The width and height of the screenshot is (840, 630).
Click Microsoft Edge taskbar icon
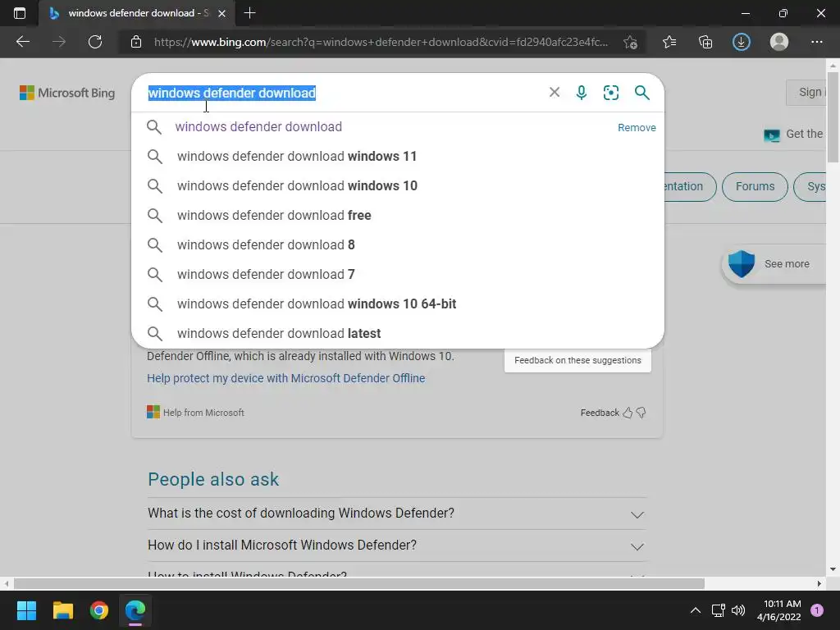click(x=135, y=610)
